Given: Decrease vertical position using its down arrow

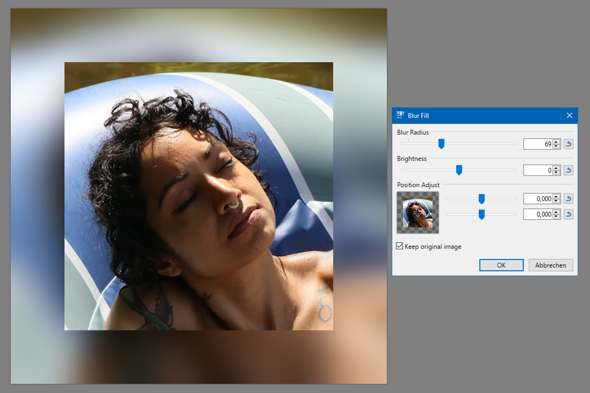Looking at the screenshot, I should point(556,216).
